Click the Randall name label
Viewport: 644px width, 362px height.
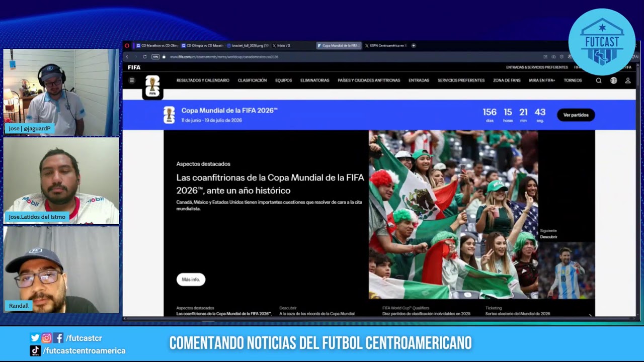coord(19,306)
